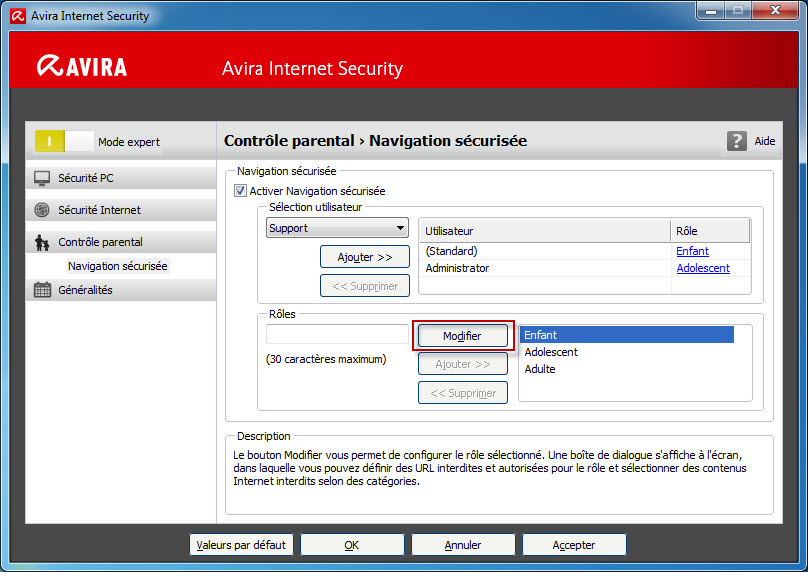This screenshot has width=808, height=572.
Task: Click the Accepter button
Action: pyautogui.click(x=574, y=545)
